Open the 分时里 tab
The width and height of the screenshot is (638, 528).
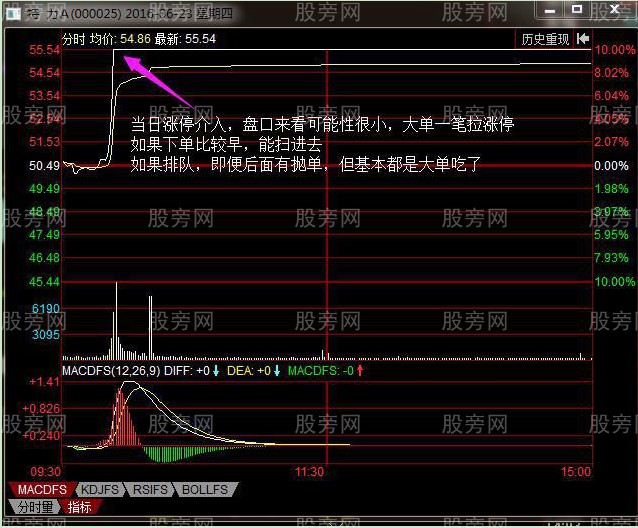click(x=35, y=507)
